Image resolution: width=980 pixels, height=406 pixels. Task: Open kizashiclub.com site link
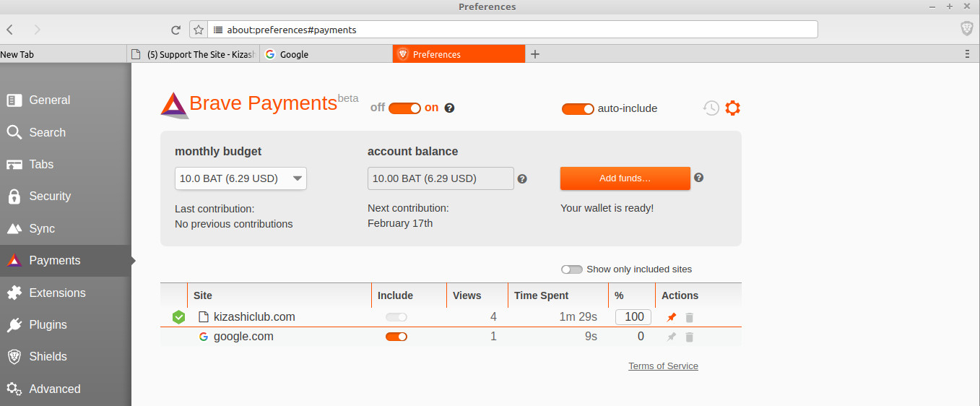(254, 317)
